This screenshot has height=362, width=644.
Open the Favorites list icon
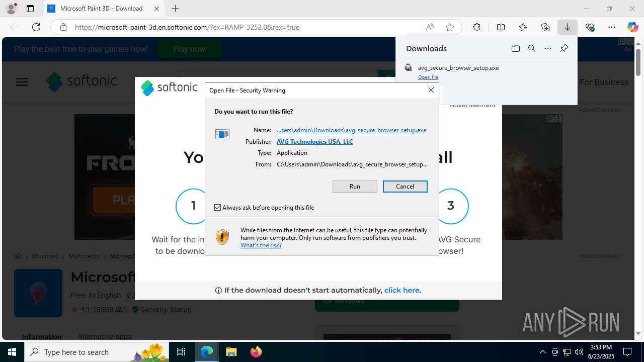[x=523, y=27]
